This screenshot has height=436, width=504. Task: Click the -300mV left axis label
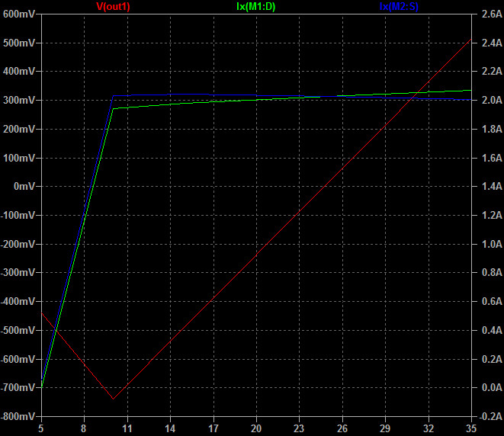[x=18, y=272]
